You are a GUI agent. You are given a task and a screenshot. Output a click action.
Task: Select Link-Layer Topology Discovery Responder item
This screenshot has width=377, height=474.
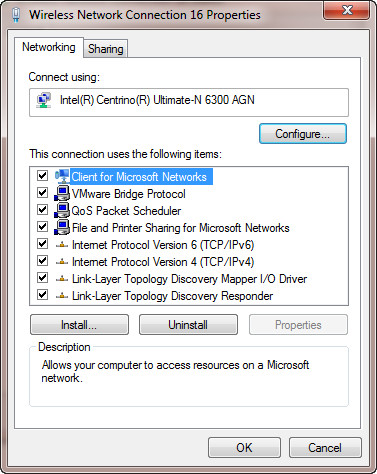pos(172,296)
